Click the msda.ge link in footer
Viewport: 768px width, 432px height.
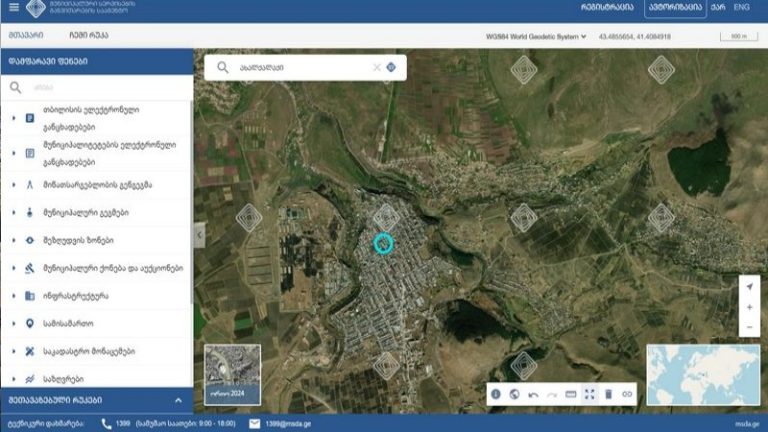click(747, 424)
